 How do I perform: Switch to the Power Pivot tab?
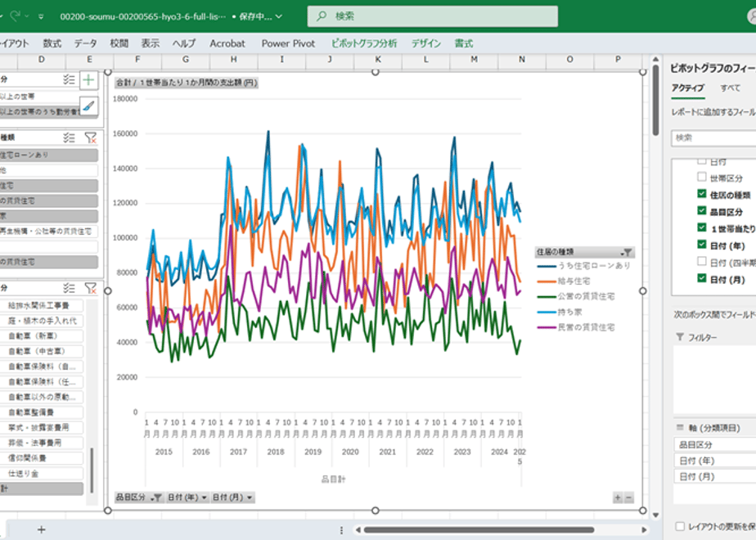point(288,43)
